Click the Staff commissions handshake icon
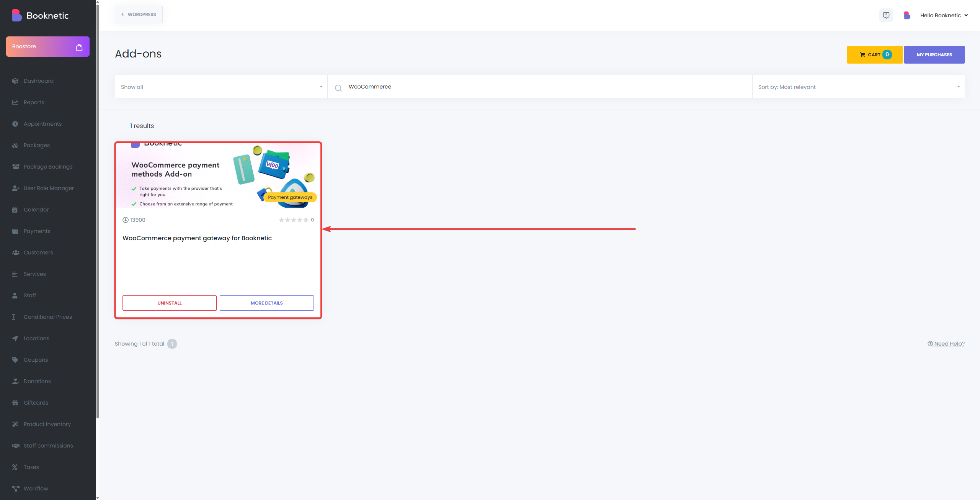 pos(16,446)
